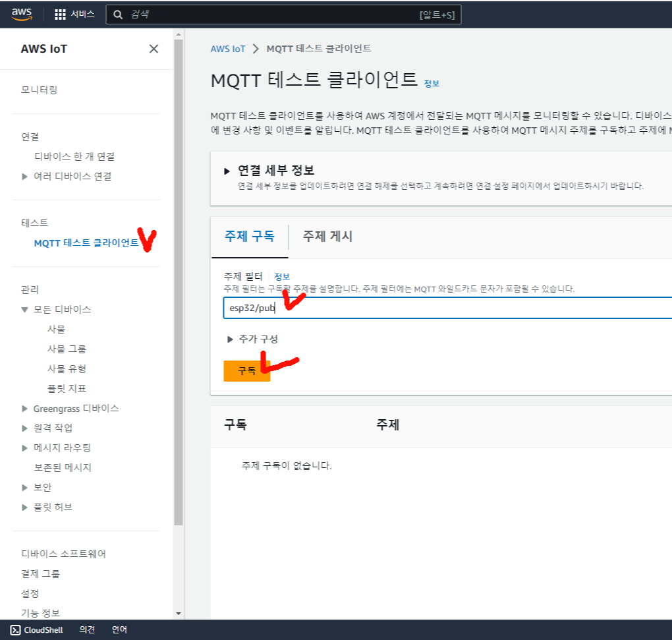Click the 주제 column header

(x=388, y=425)
